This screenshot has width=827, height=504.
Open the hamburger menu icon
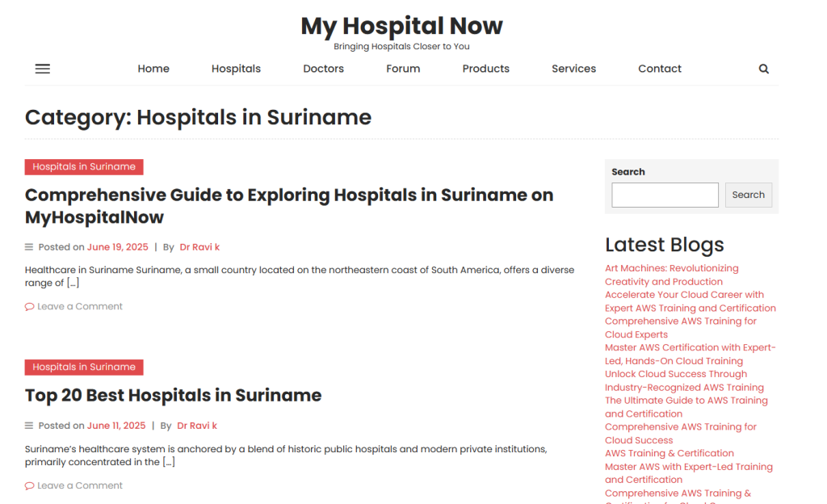(x=43, y=69)
